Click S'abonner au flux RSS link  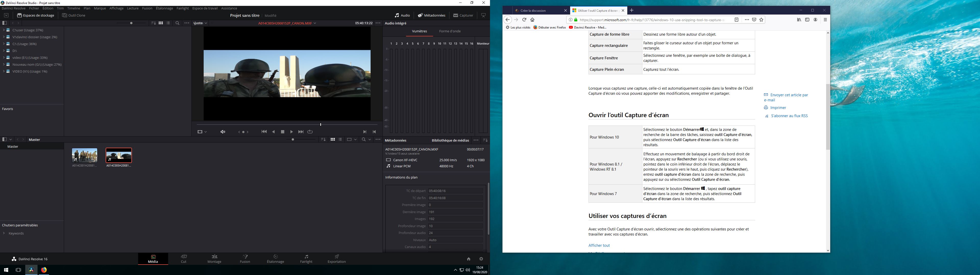tap(789, 116)
